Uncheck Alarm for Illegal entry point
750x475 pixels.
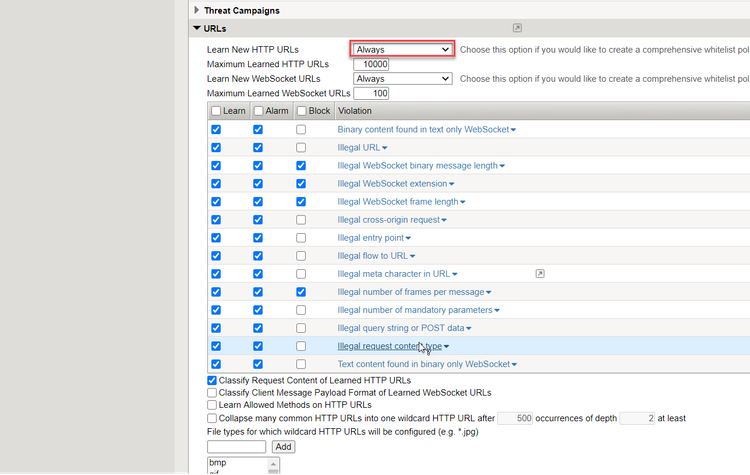click(258, 238)
